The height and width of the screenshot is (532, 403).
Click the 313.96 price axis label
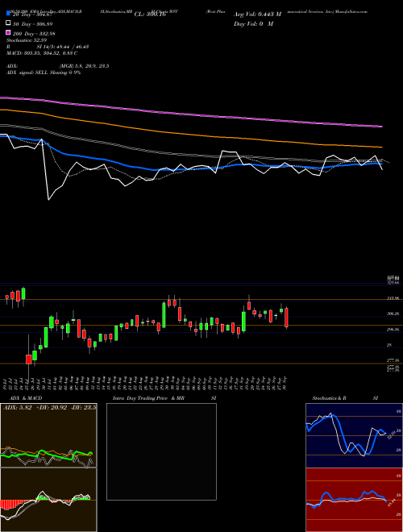393,298
